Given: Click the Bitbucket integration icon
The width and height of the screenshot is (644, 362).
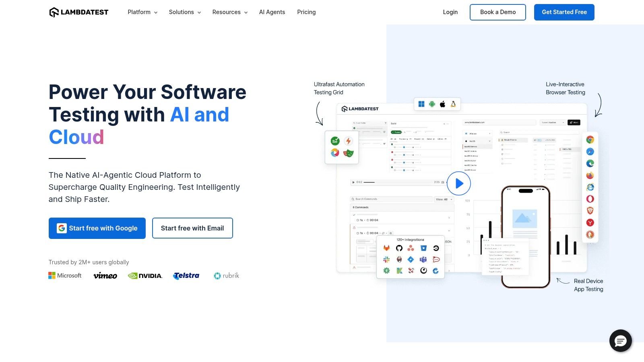Looking at the screenshot, I should pos(423,248).
